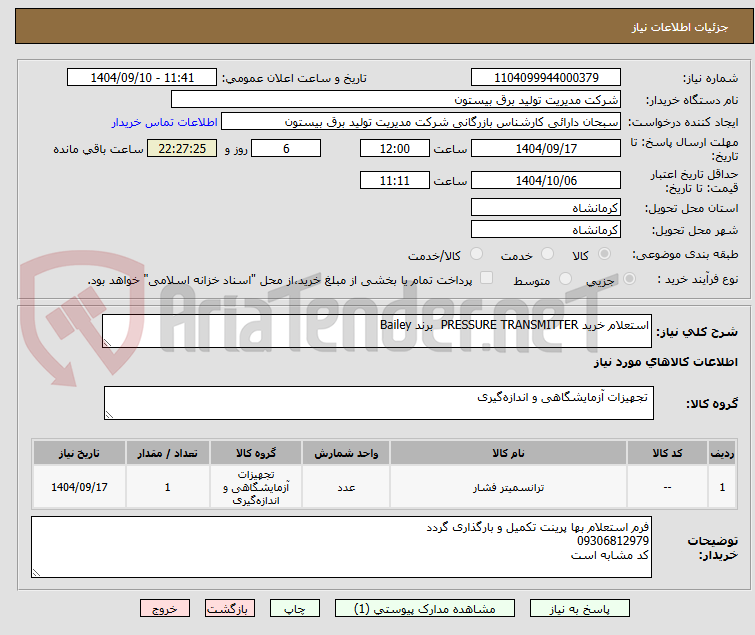
Task: Click the validity time 11:11 field
Action: tap(395, 180)
